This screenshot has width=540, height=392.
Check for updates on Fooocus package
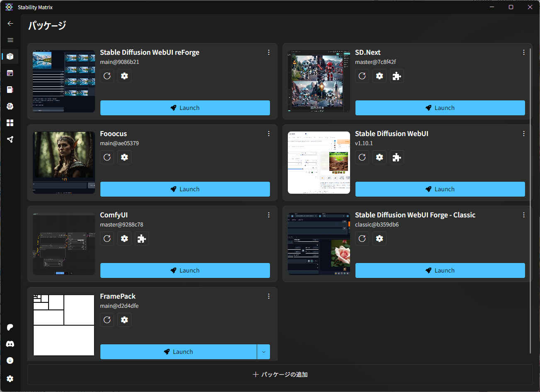(107, 157)
